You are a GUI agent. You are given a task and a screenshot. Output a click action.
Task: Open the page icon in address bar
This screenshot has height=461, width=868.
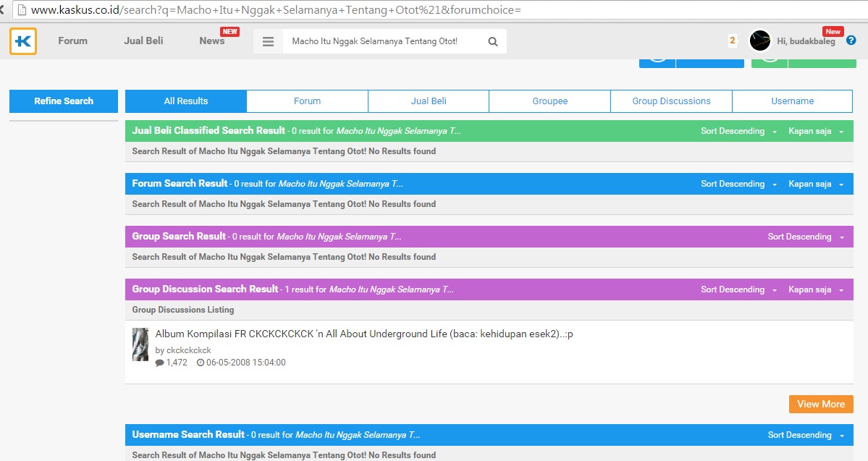pyautogui.click(x=22, y=10)
